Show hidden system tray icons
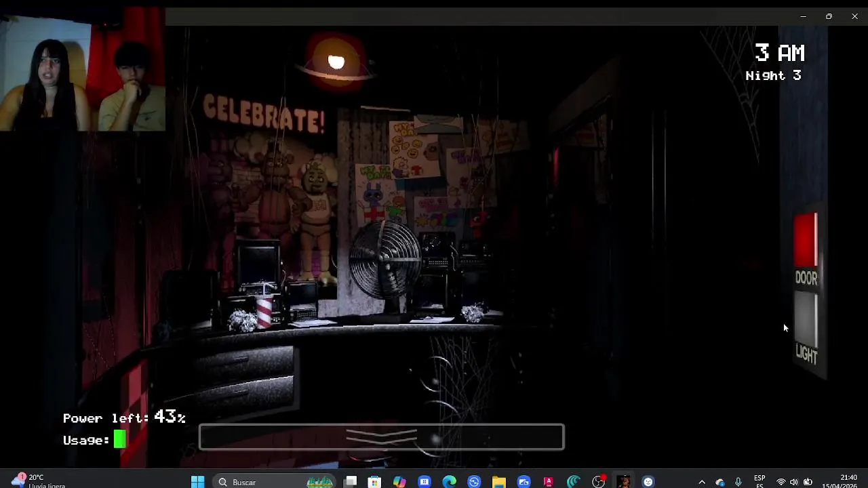 click(702, 482)
